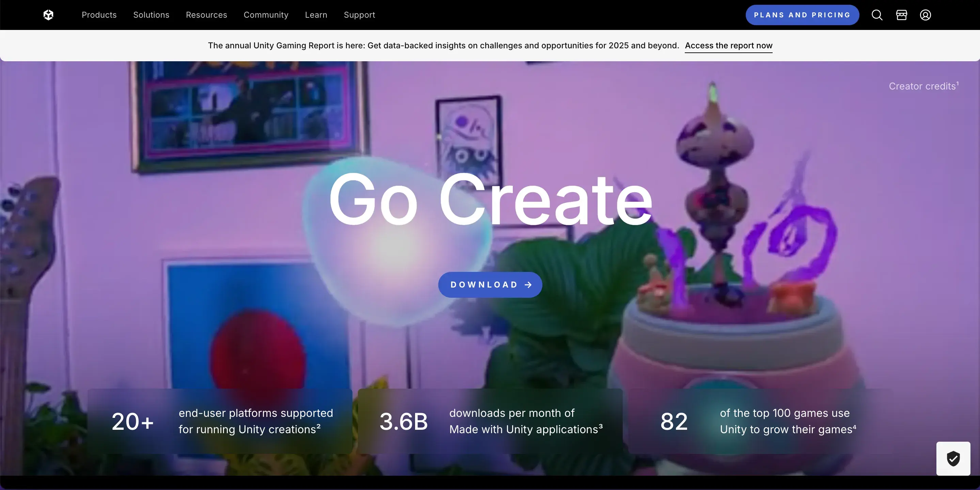Select Learn in the navigation bar

click(x=316, y=15)
